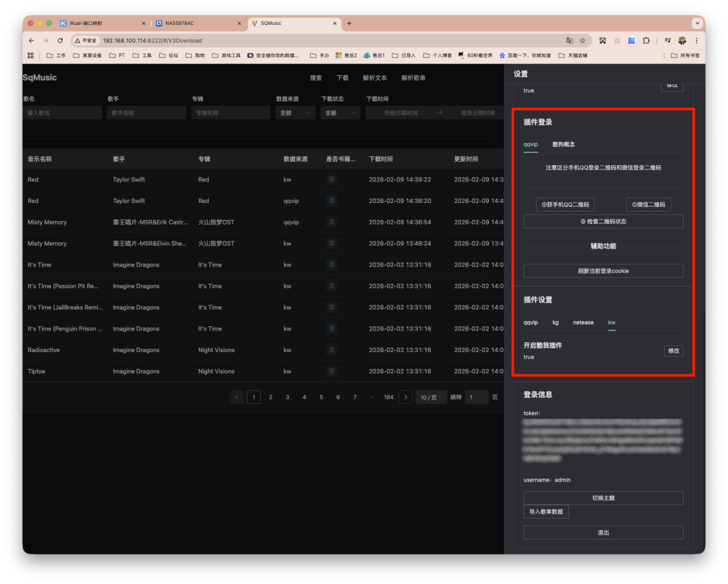Click the next-page arrow in pagination
Image resolution: width=728 pixels, height=584 pixels.
click(405, 397)
